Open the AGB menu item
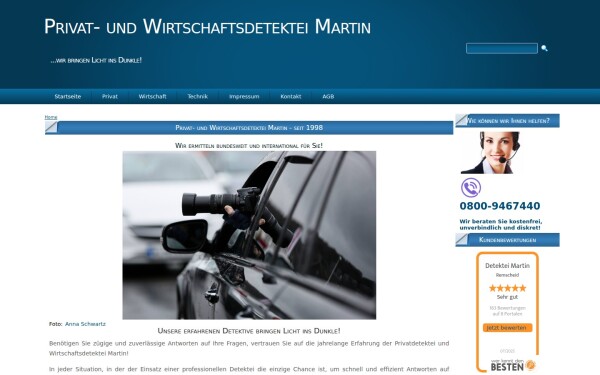600x375 pixels. coord(328,96)
